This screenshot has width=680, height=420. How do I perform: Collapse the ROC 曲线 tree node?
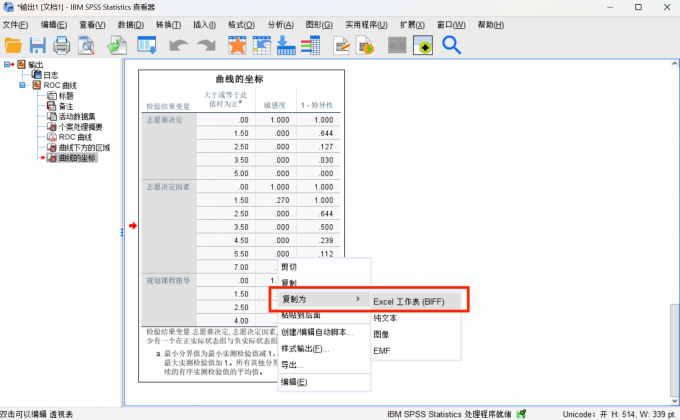coord(22,85)
